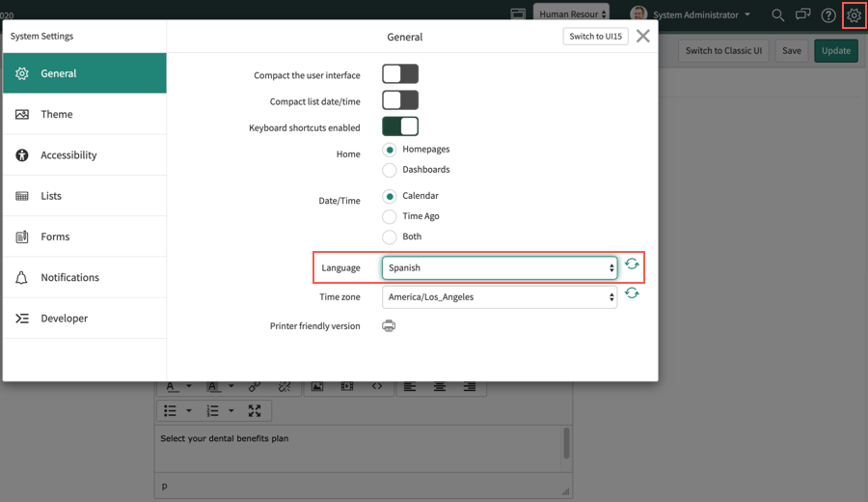The image size is (868, 502).
Task: Toggle Compact list date/time switch
Action: point(400,100)
